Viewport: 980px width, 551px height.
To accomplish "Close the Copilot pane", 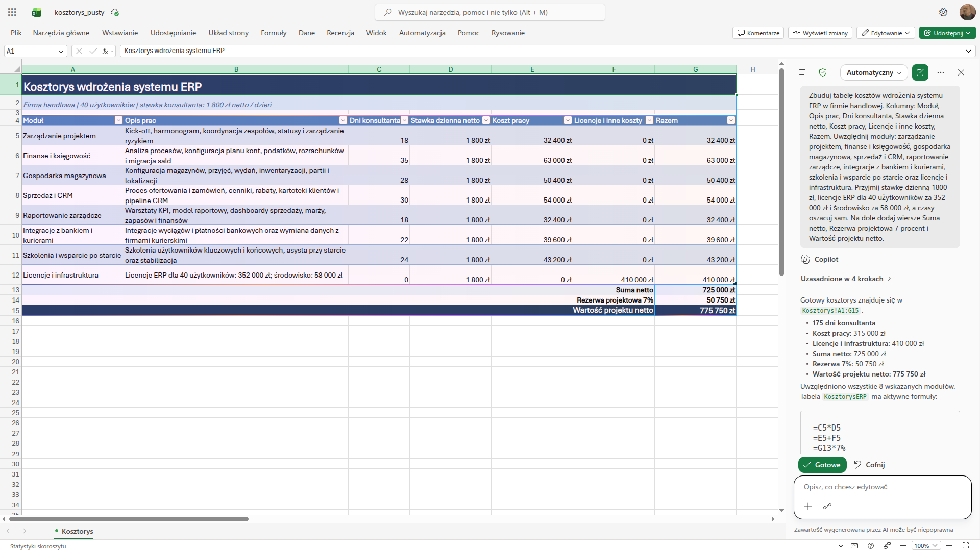I will click(961, 72).
